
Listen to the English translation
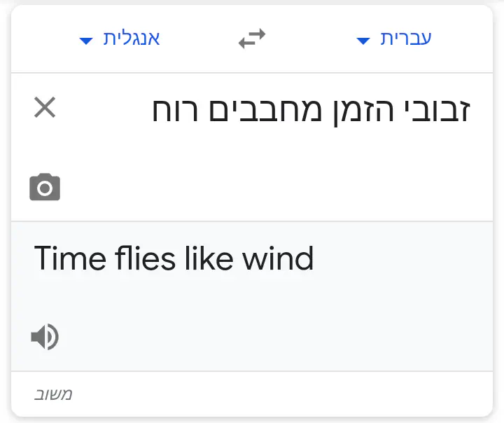tap(45, 338)
